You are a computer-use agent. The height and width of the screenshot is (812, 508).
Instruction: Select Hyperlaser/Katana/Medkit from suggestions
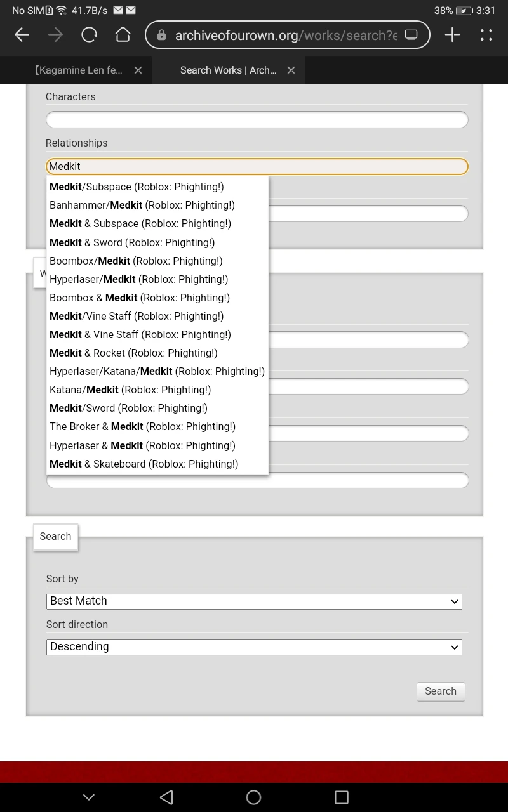tap(157, 371)
